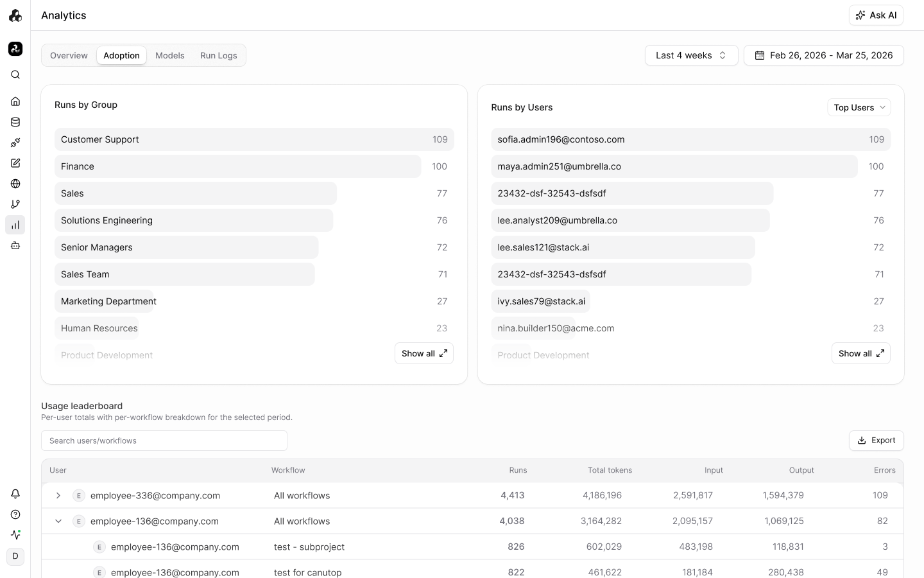Click the Input column header
The width and height of the screenshot is (924, 578).
click(x=714, y=470)
